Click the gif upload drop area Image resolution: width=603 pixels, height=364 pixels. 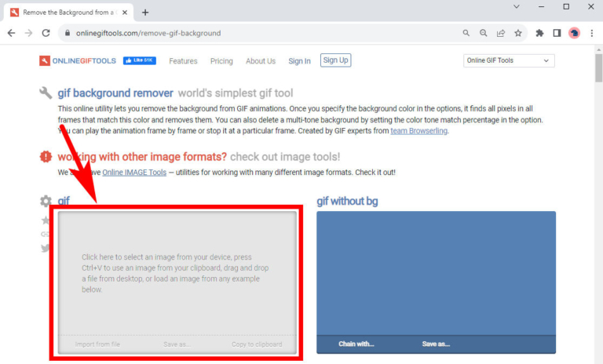click(x=177, y=273)
